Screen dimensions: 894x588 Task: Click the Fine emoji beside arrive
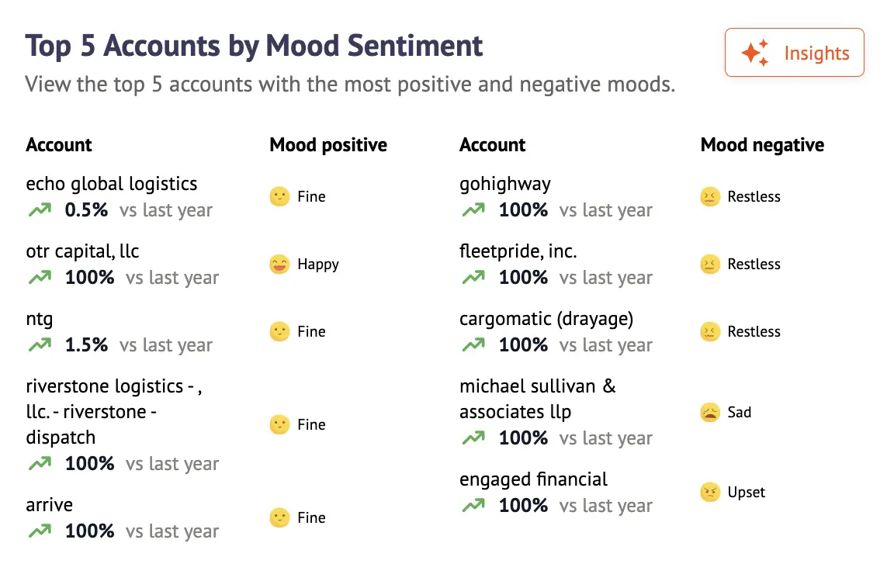tap(279, 518)
